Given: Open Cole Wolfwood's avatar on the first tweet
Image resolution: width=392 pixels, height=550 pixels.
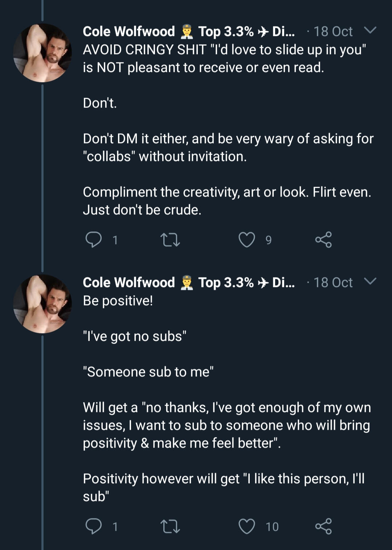Looking at the screenshot, I should click(42, 53).
